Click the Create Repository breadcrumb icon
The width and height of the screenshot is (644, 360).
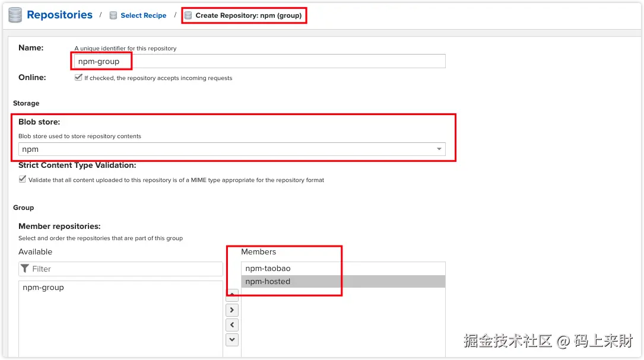pos(188,15)
